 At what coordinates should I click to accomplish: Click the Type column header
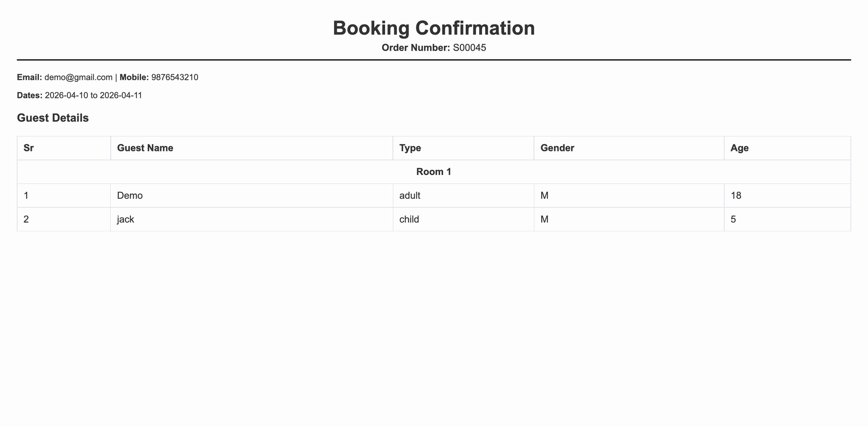(463, 148)
